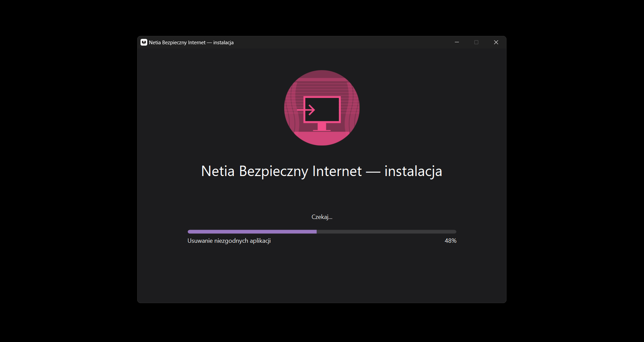Viewport: 644px width, 342px height.
Task: Click the 48% progress label
Action: (450, 241)
